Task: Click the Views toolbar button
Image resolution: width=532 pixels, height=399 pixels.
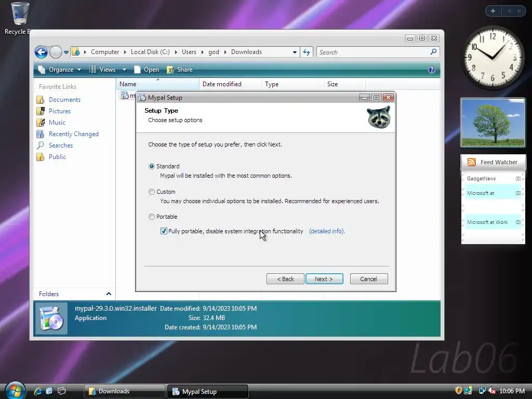Action: pyautogui.click(x=102, y=70)
